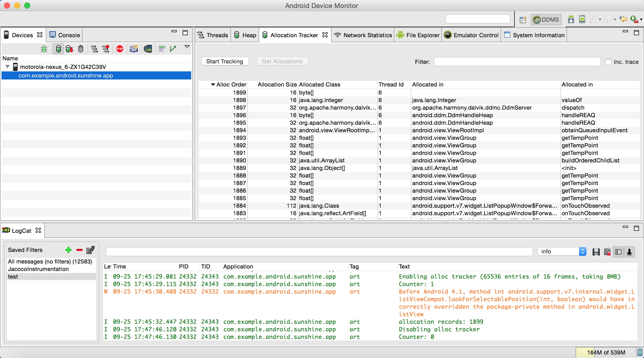This screenshot has width=644, height=358.
Task: Click the Capture Systrace icon
Action: (x=162, y=49)
